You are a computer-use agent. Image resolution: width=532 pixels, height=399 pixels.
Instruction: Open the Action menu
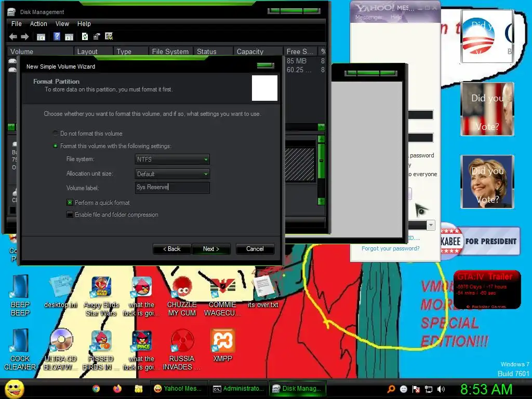point(38,24)
